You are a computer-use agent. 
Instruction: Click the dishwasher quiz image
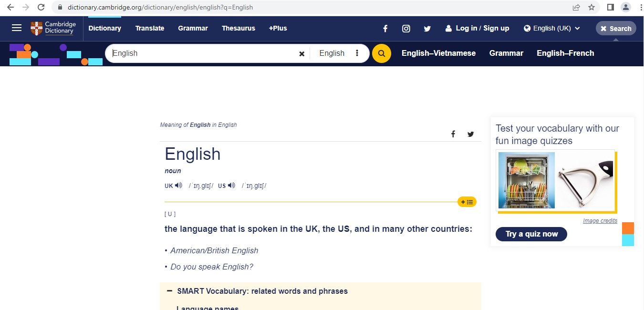pyautogui.click(x=526, y=180)
